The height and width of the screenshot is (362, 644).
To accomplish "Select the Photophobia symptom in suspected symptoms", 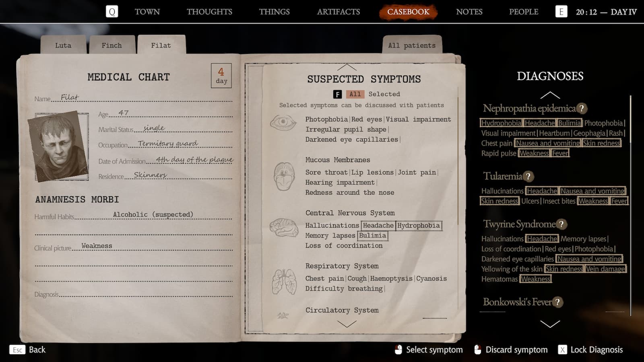I will [x=326, y=119].
